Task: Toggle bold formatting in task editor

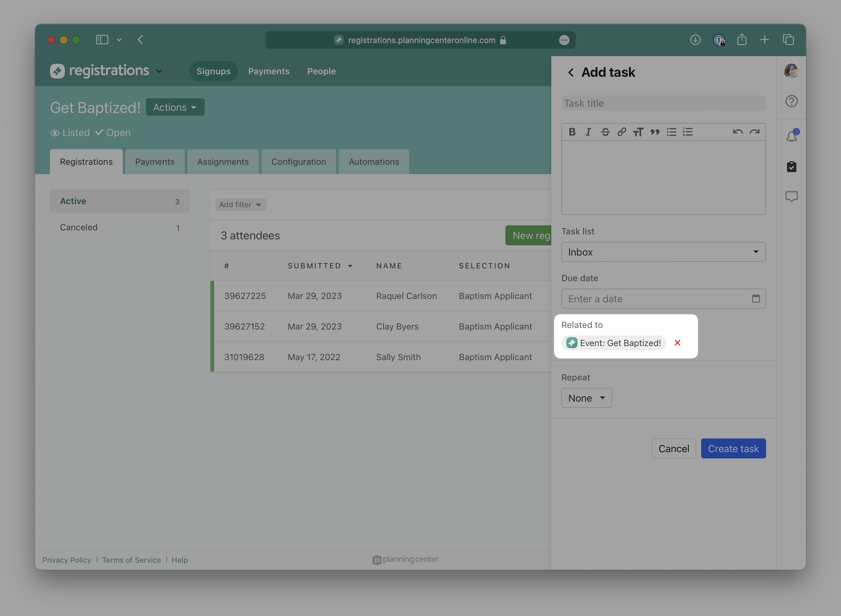Action: [x=572, y=132]
